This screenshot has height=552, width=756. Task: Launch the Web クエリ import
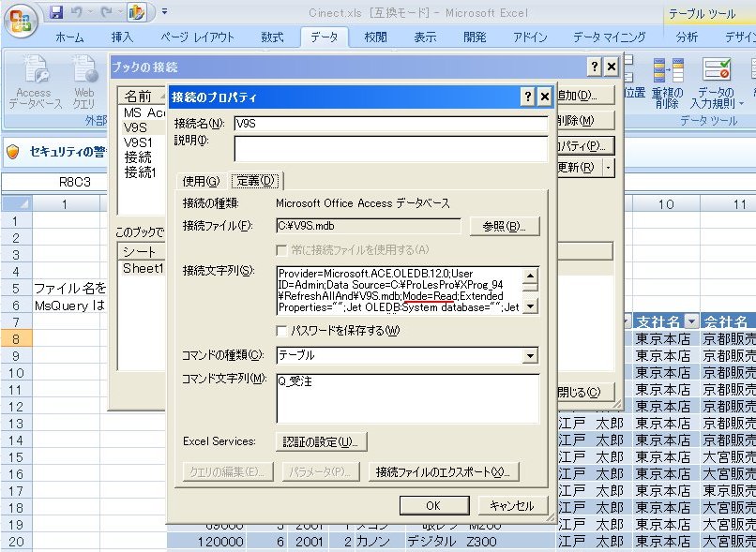(84, 82)
